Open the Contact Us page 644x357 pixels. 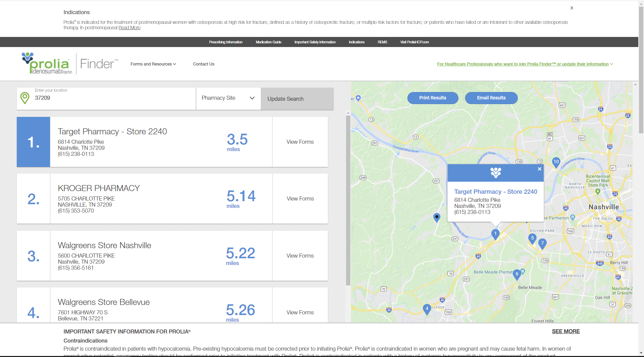[x=204, y=64]
